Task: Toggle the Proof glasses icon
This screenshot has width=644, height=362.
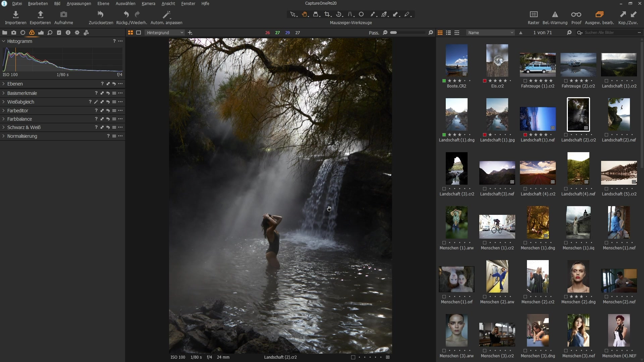Action: tap(576, 14)
